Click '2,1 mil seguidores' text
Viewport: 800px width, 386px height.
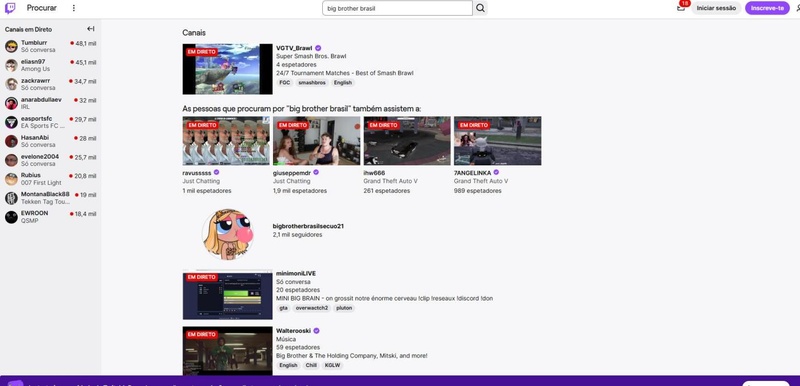click(297, 235)
